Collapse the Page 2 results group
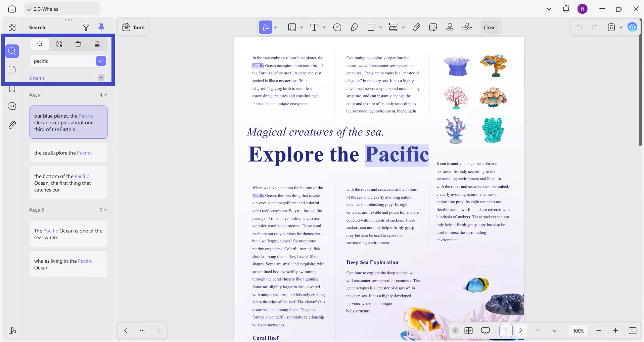Screen dimensions: 644x342 pyautogui.click(x=106, y=210)
